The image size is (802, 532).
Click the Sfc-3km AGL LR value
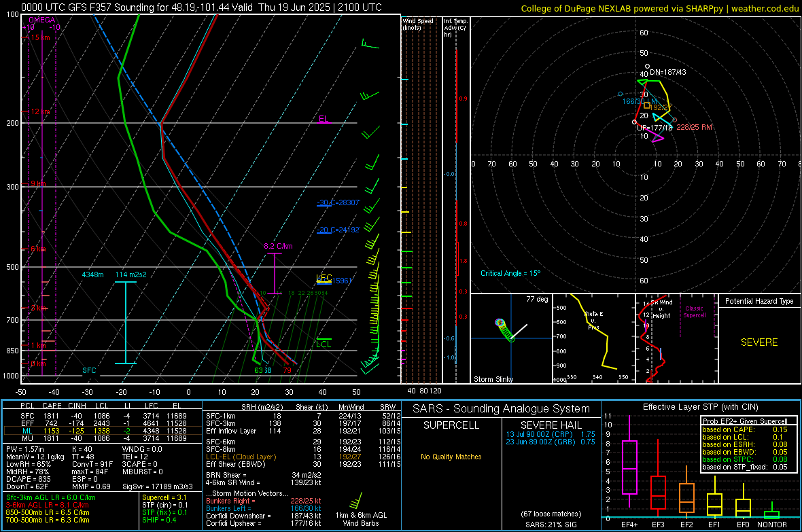51,497
